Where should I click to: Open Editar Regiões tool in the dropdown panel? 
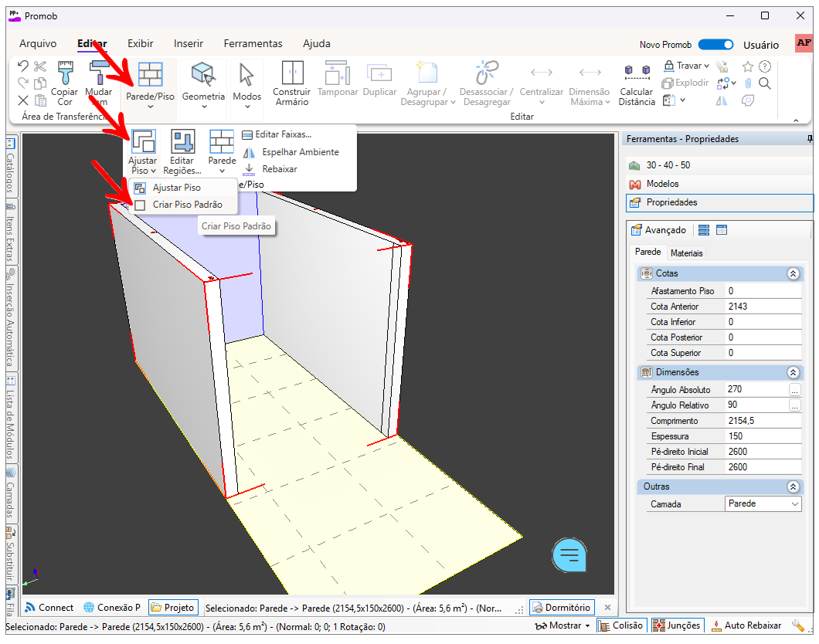click(182, 151)
